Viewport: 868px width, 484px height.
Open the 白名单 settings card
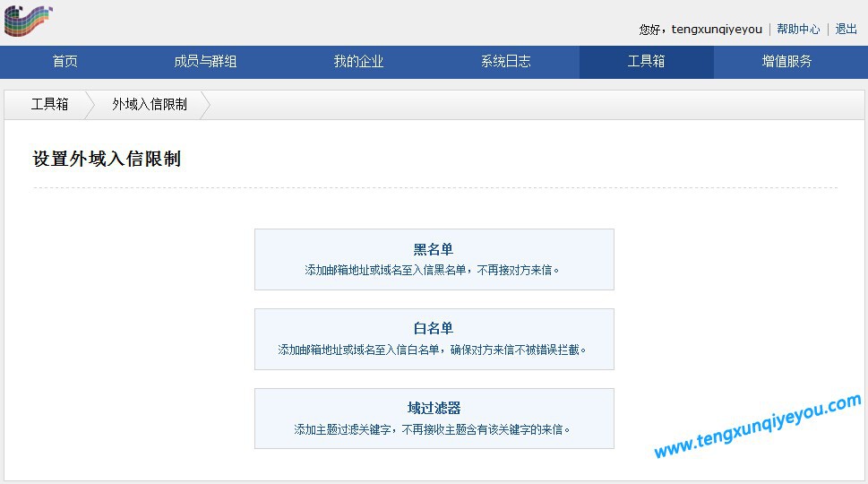434,339
